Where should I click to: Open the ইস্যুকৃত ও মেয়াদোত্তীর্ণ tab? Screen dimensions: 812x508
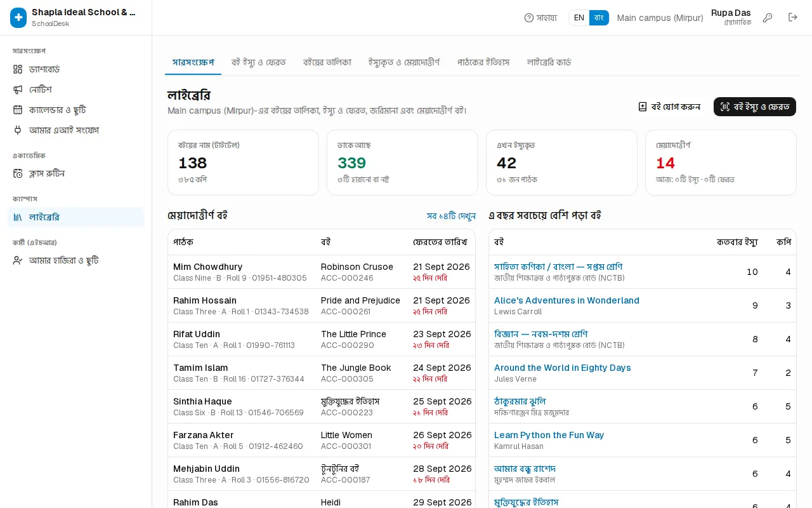tap(404, 62)
